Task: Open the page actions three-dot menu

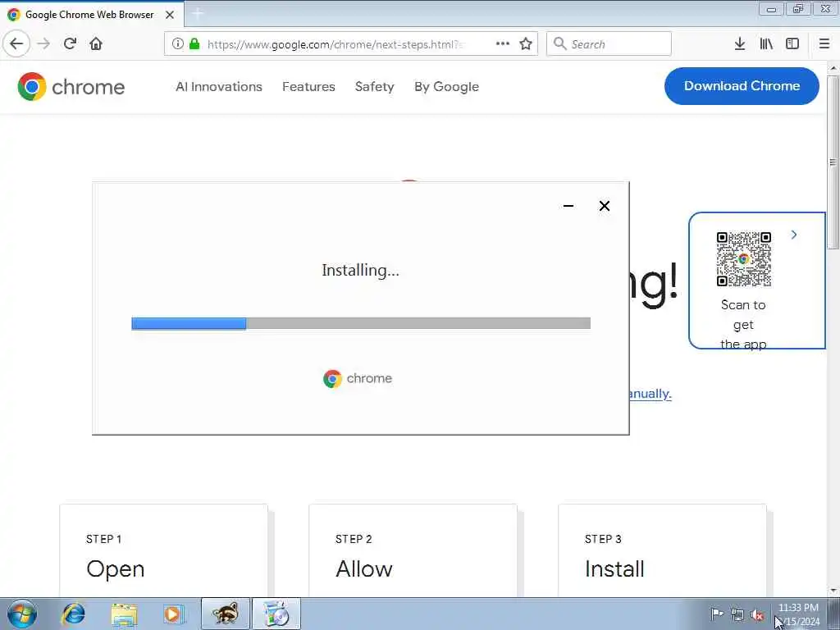Action: tap(503, 43)
